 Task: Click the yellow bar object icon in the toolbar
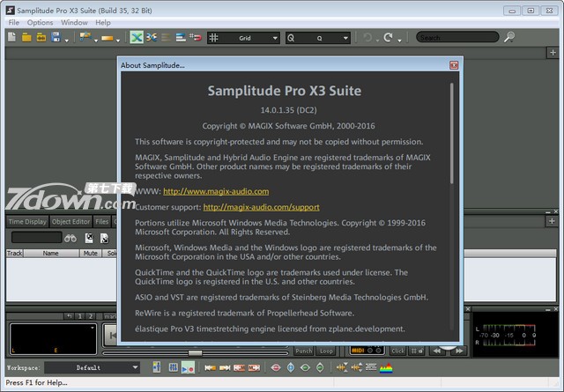pos(108,38)
